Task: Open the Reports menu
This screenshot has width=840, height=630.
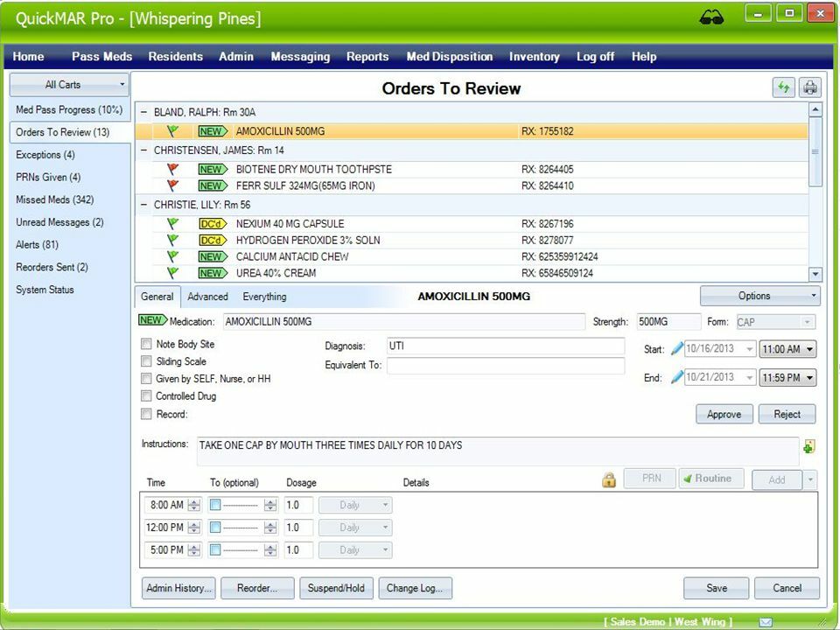Action: 367,57
